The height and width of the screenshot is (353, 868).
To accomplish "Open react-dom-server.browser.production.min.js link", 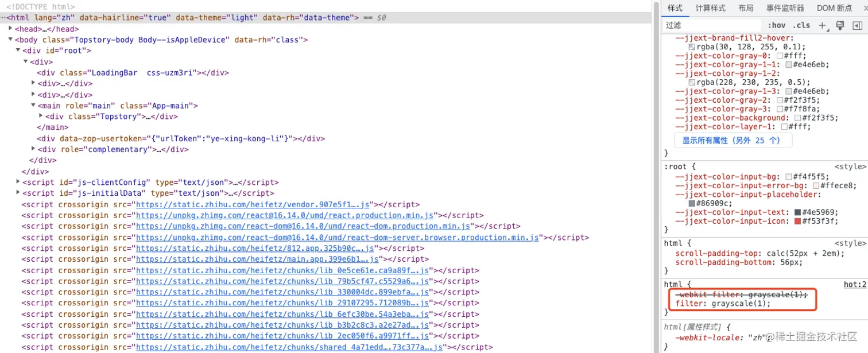I will pyautogui.click(x=338, y=238).
